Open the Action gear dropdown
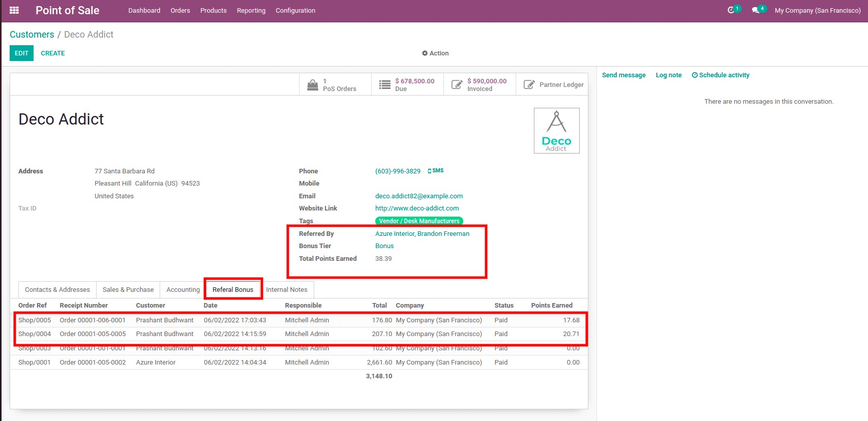Viewport: 868px width, 421px height. click(x=435, y=53)
